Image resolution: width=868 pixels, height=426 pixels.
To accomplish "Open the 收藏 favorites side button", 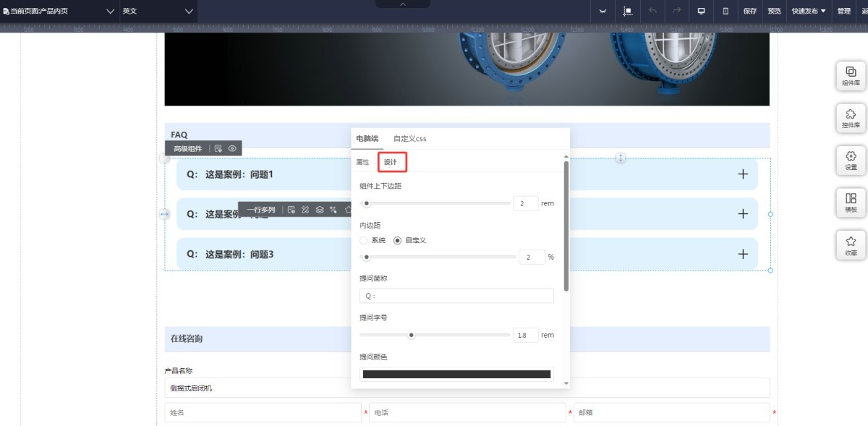I will pyautogui.click(x=851, y=245).
